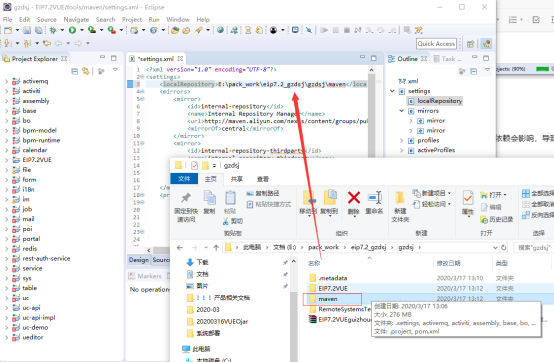Click the green Run button in toolbar
Screen dimensions: 554x362
72,30
